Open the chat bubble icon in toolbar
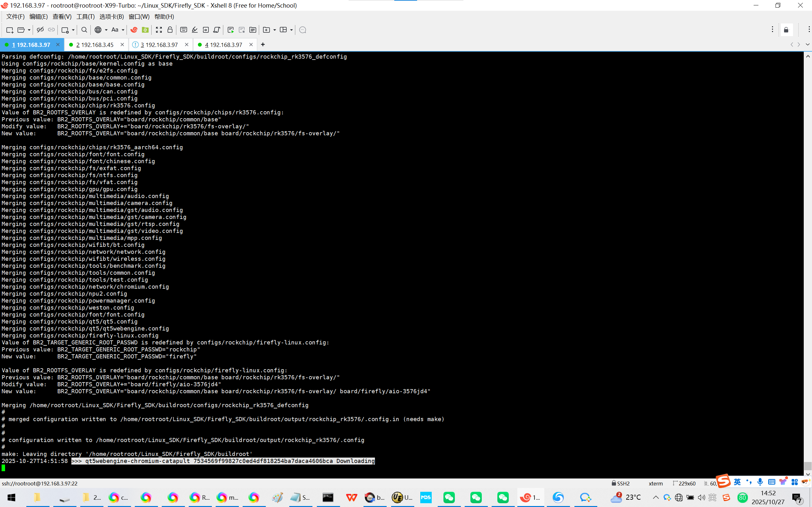The width and height of the screenshot is (812, 507). coord(302,30)
